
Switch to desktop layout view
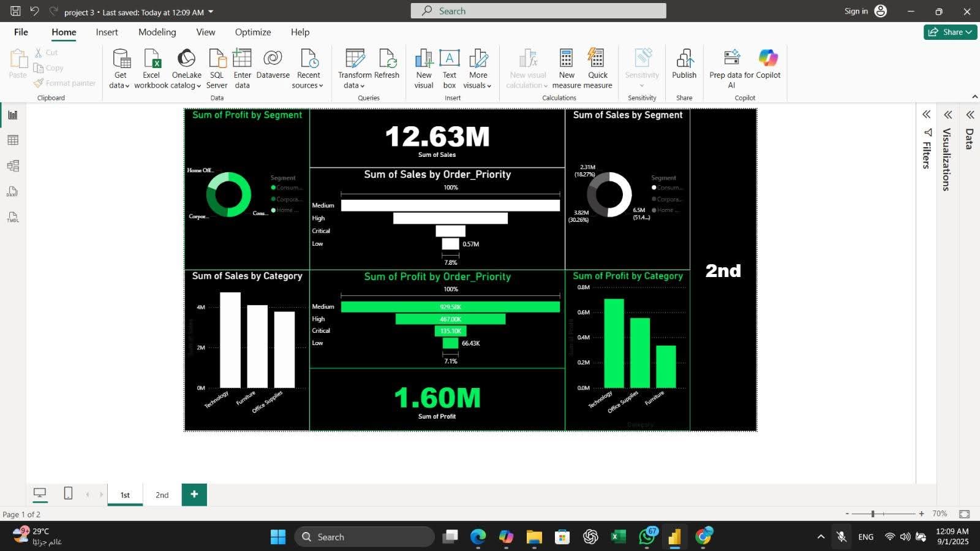(40, 493)
